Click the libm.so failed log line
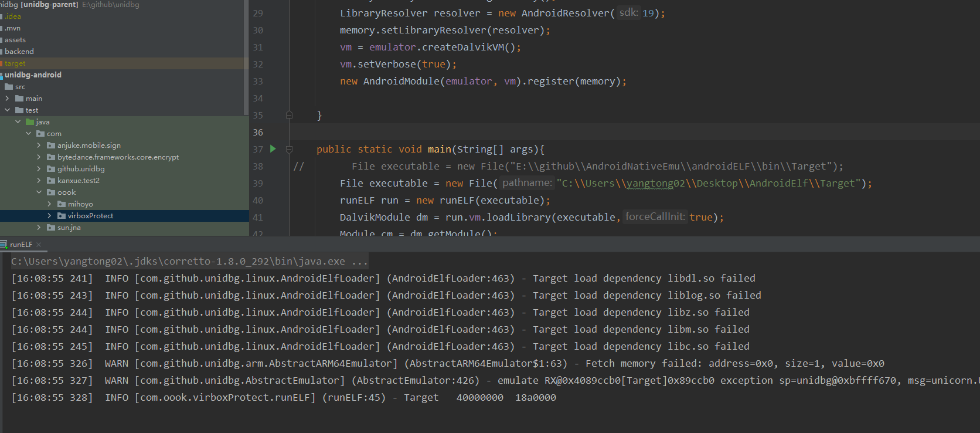This screenshot has height=433, width=980. pyautogui.click(x=380, y=330)
